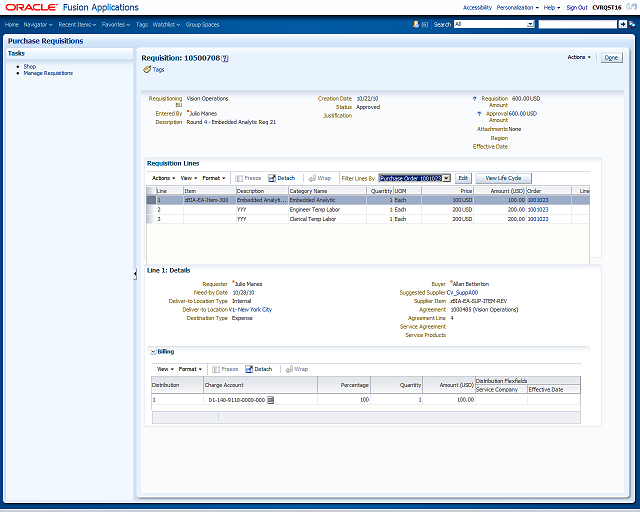This screenshot has height=512, width=640.
Task: Click the Shop task link
Action: (x=30, y=67)
